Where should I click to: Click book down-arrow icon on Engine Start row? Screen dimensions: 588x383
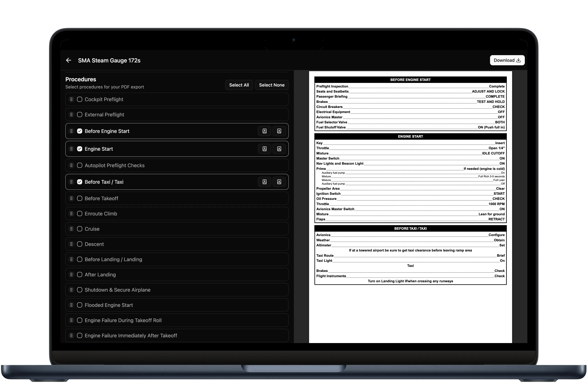279,149
